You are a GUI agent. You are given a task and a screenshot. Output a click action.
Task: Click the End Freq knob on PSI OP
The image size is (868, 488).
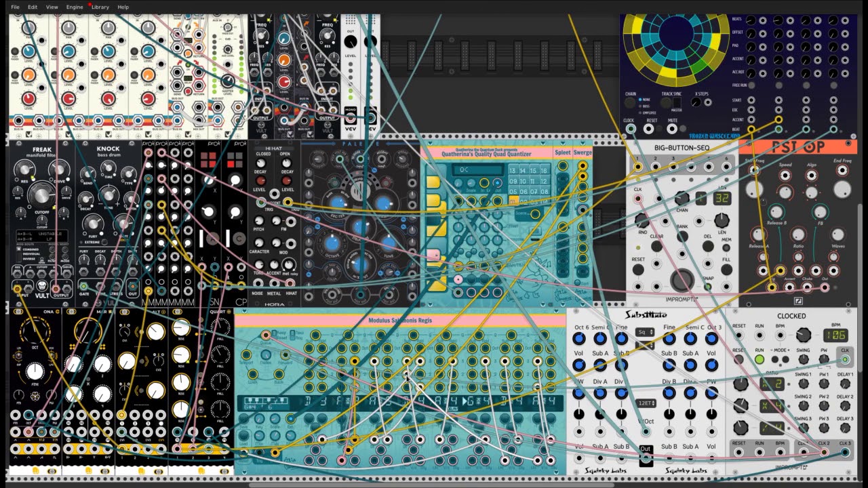click(x=842, y=189)
